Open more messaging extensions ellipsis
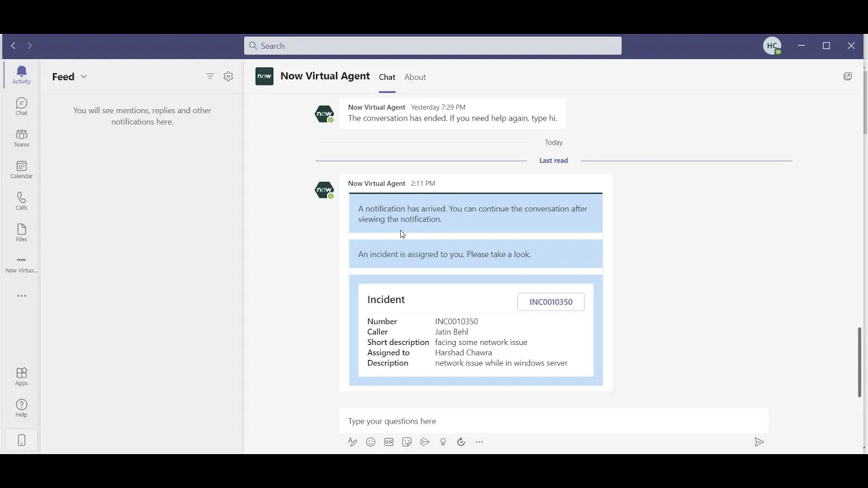 click(479, 442)
